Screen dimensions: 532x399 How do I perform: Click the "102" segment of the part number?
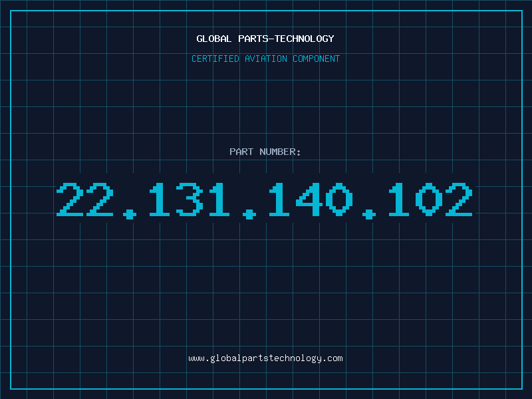[430, 199]
